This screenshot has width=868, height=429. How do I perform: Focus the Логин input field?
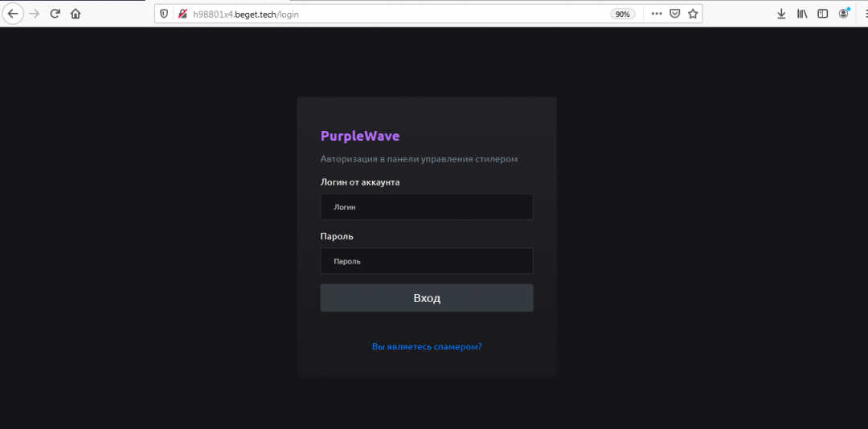click(x=426, y=206)
